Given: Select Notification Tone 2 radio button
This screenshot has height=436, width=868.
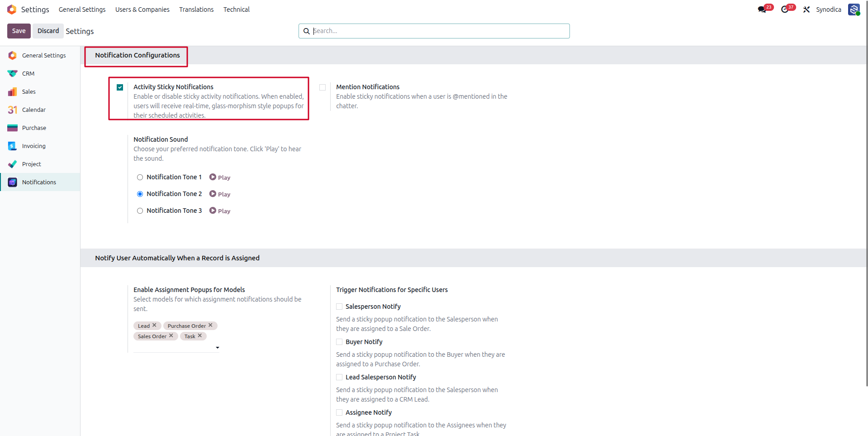Looking at the screenshot, I should (x=140, y=194).
